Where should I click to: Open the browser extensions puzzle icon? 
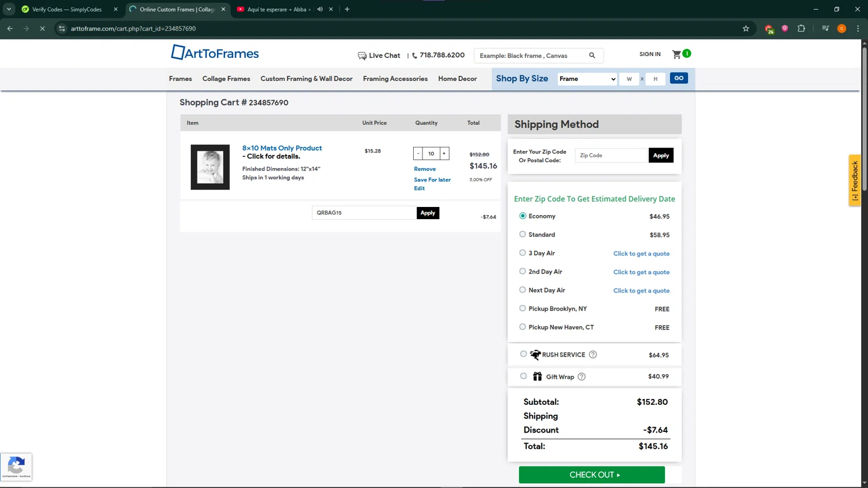[801, 28]
